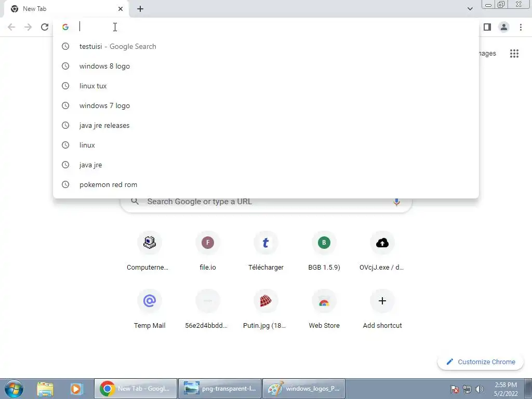Viewport: 532px width, 399px height.
Task: Launch Windows Media Player from taskbar
Action: point(76,389)
